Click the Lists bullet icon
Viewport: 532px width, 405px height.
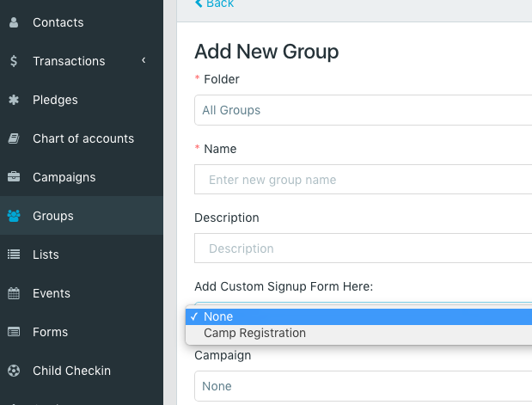14,255
